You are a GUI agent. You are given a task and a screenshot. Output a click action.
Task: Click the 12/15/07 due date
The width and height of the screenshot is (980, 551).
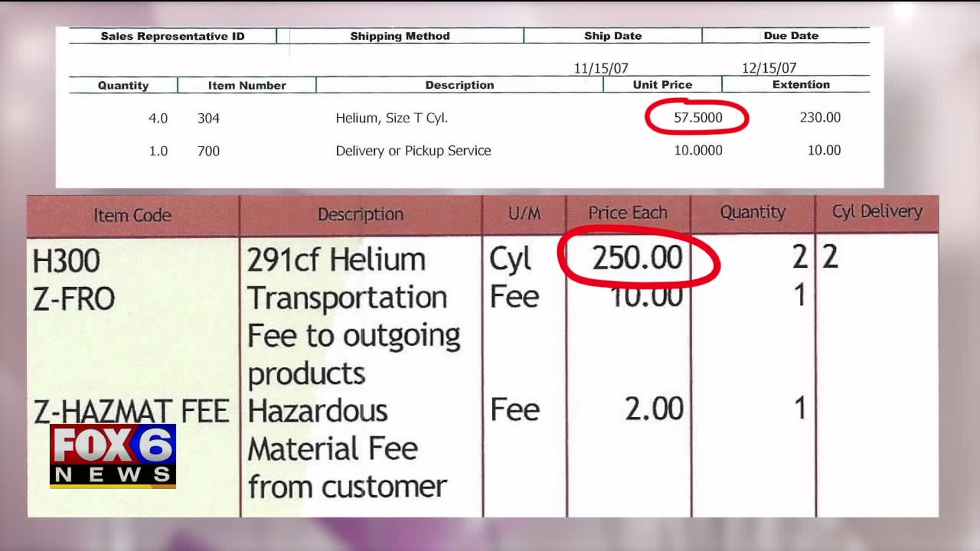click(769, 68)
